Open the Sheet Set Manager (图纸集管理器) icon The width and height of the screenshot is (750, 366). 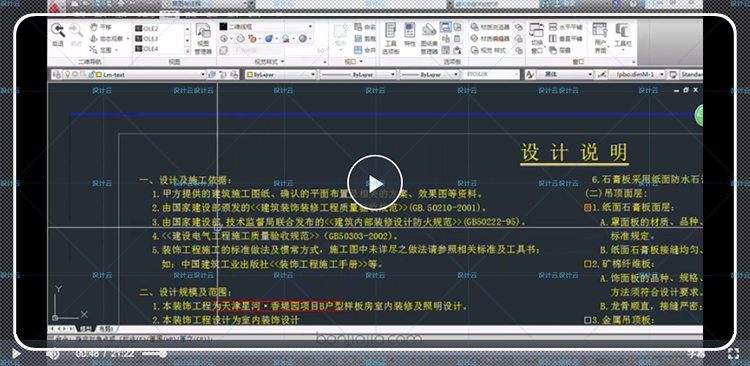pyautogui.click(x=429, y=38)
